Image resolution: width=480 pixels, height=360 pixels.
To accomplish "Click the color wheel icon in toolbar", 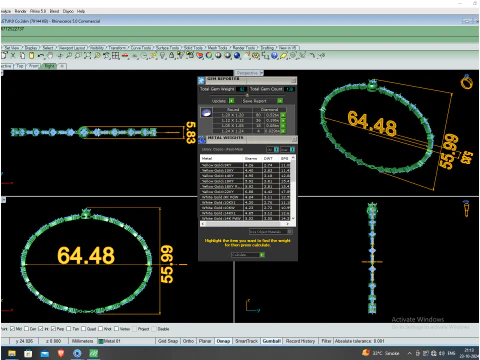I will pyautogui.click(x=209, y=56).
